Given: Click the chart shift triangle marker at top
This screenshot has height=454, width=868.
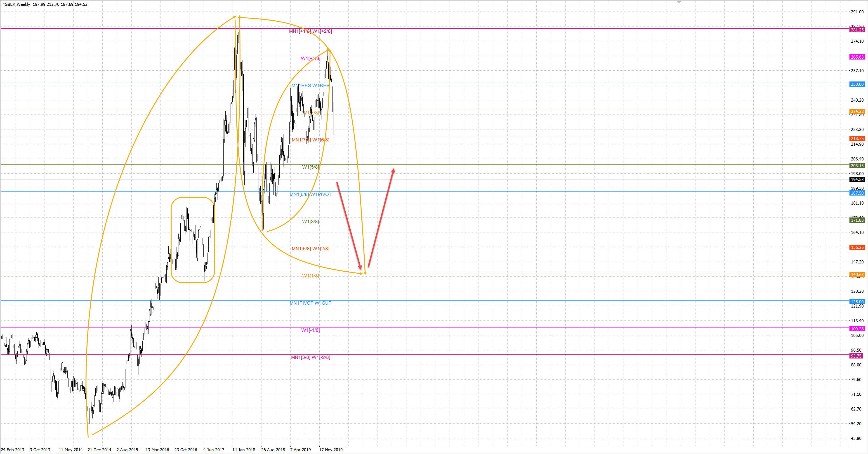Looking at the screenshot, I should [x=679, y=2].
